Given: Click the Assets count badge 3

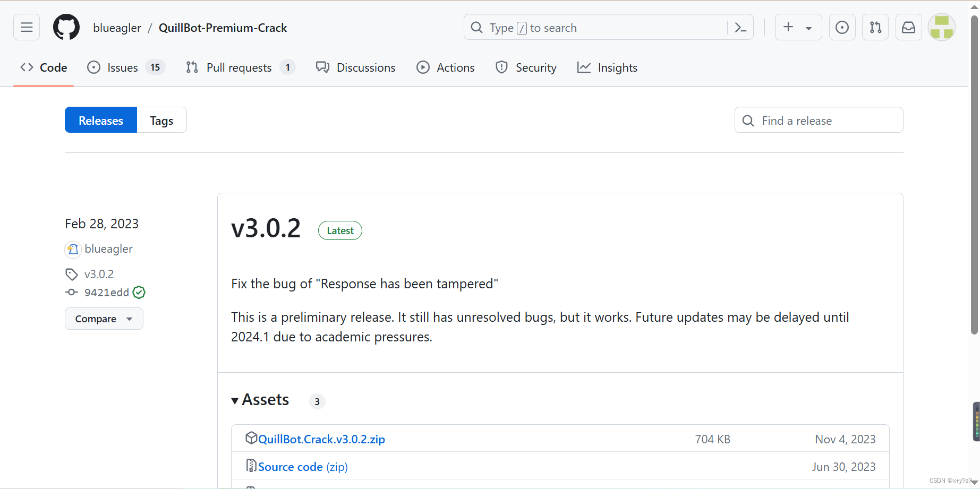Looking at the screenshot, I should [x=317, y=401].
